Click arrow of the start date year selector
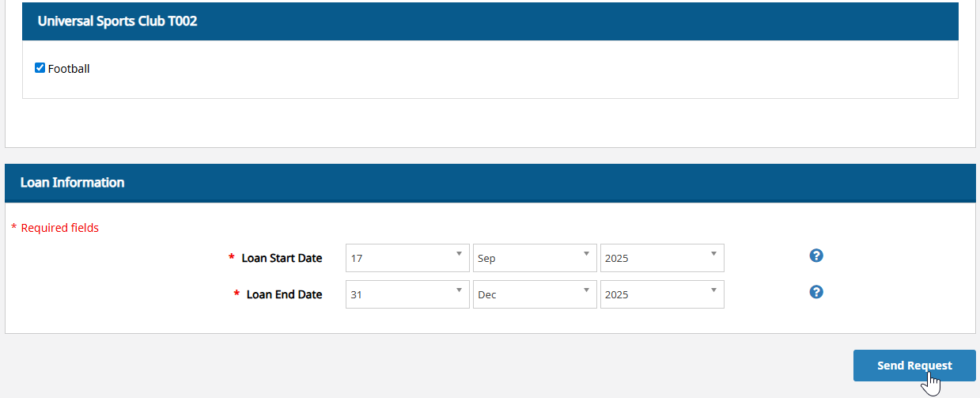Screen dimensions: 980x398 pyautogui.click(x=713, y=254)
